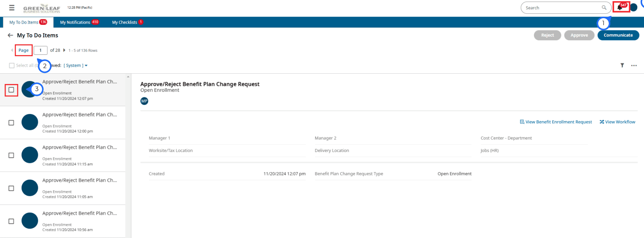Check the item created 11:15 am
The width and height of the screenshot is (644, 238).
tap(11, 155)
